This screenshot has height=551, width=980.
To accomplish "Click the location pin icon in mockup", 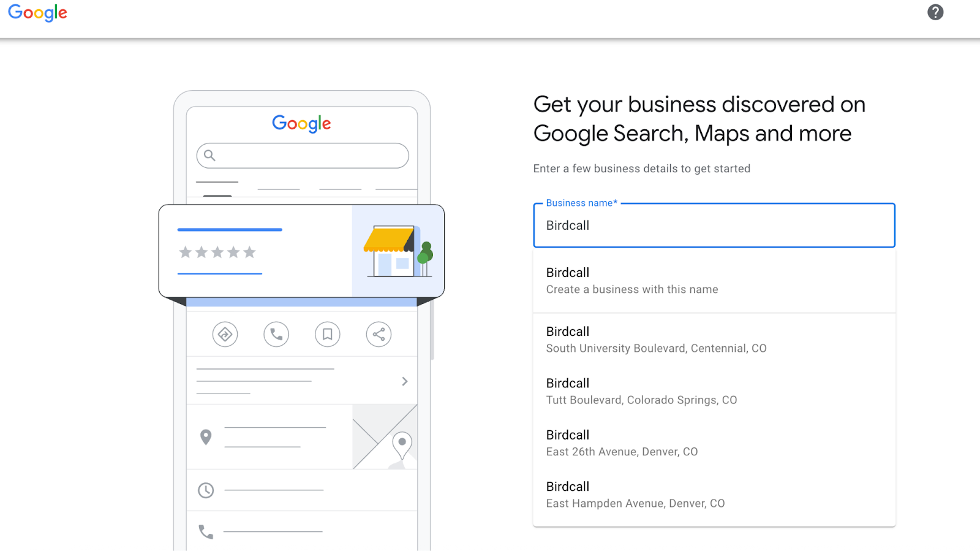I will [206, 437].
